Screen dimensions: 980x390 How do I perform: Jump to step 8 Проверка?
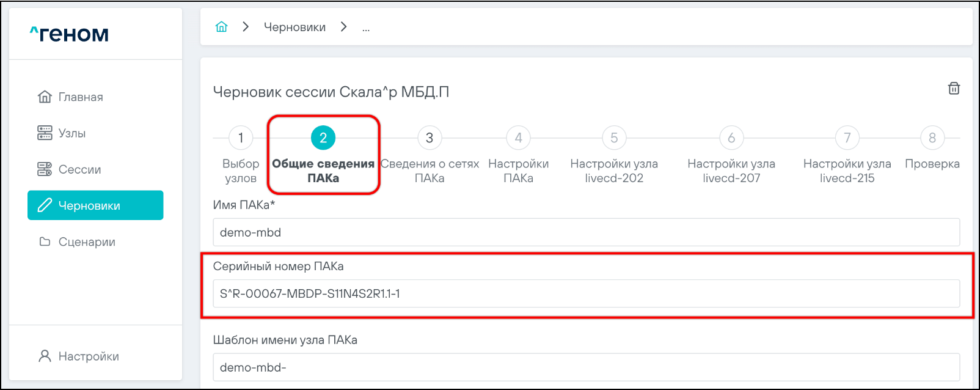click(x=932, y=138)
